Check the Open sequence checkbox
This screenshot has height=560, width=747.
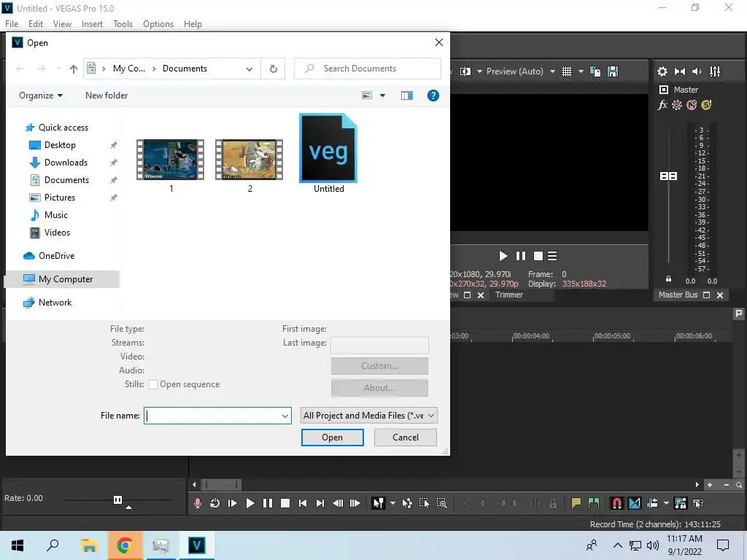click(153, 384)
